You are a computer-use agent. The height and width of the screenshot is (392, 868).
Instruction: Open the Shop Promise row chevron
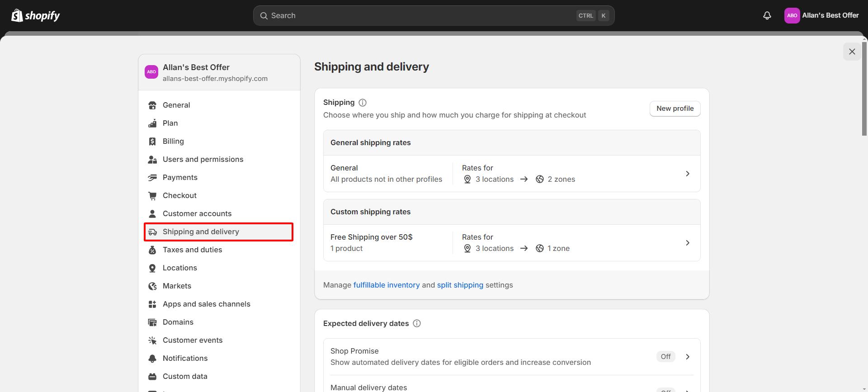point(687,357)
